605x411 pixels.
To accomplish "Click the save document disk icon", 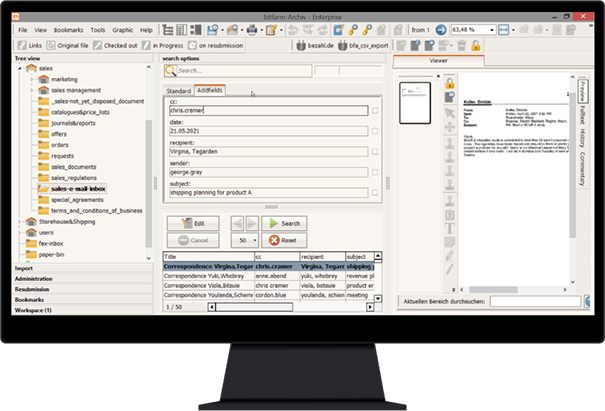I will tap(212, 30).
